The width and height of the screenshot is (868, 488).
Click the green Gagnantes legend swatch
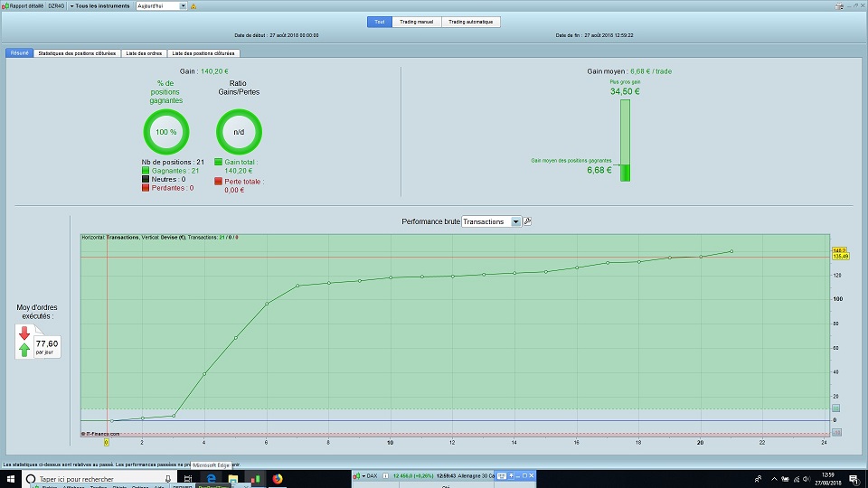pyautogui.click(x=146, y=171)
